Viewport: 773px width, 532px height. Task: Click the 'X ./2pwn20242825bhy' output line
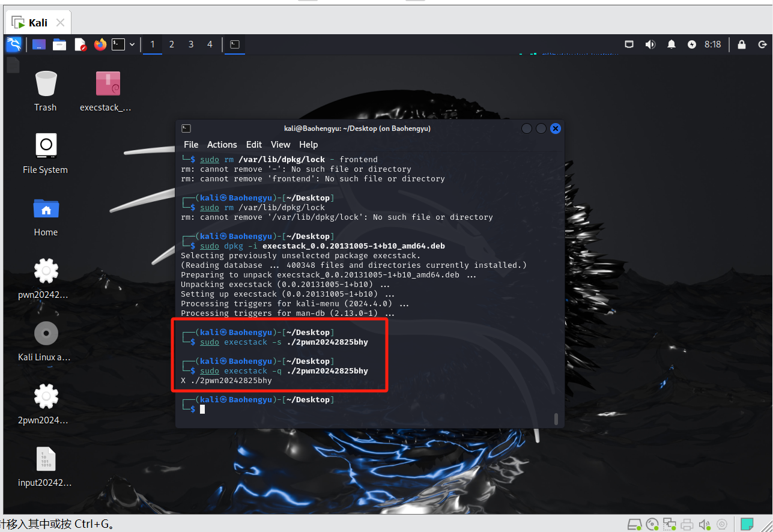[x=226, y=381]
